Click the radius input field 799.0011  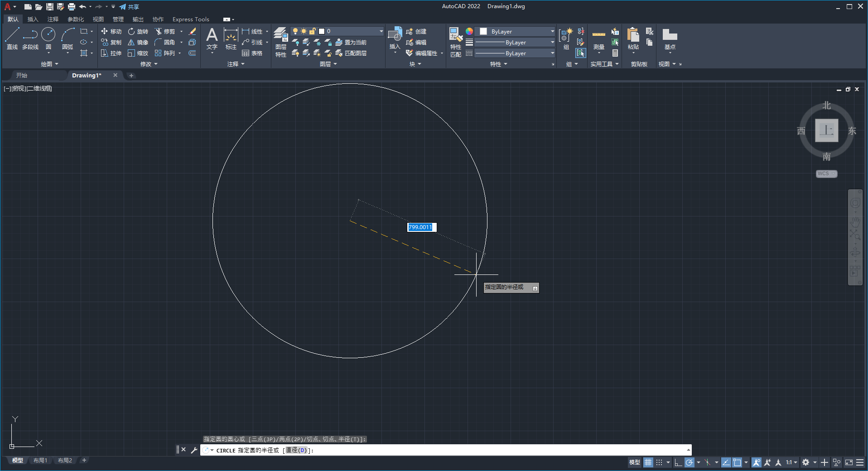[421, 227]
